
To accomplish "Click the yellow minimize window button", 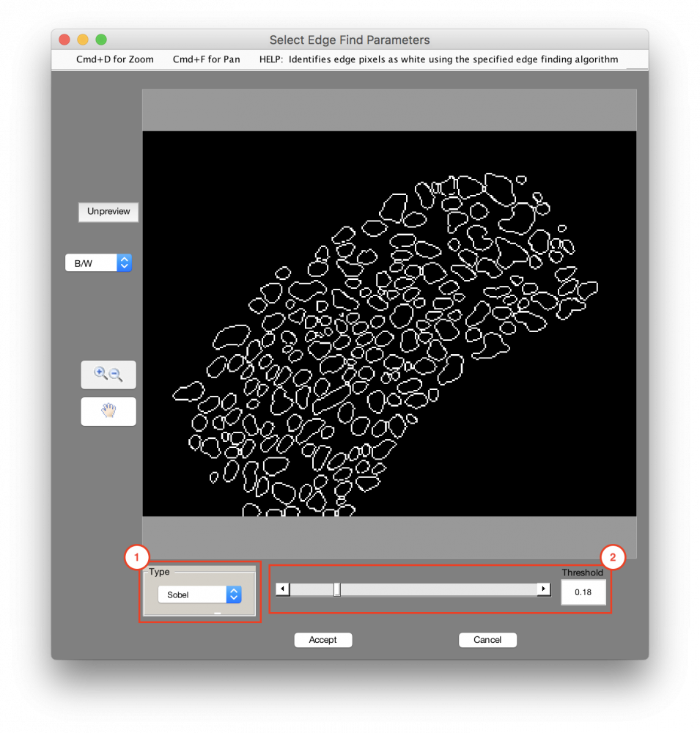I will coord(83,40).
